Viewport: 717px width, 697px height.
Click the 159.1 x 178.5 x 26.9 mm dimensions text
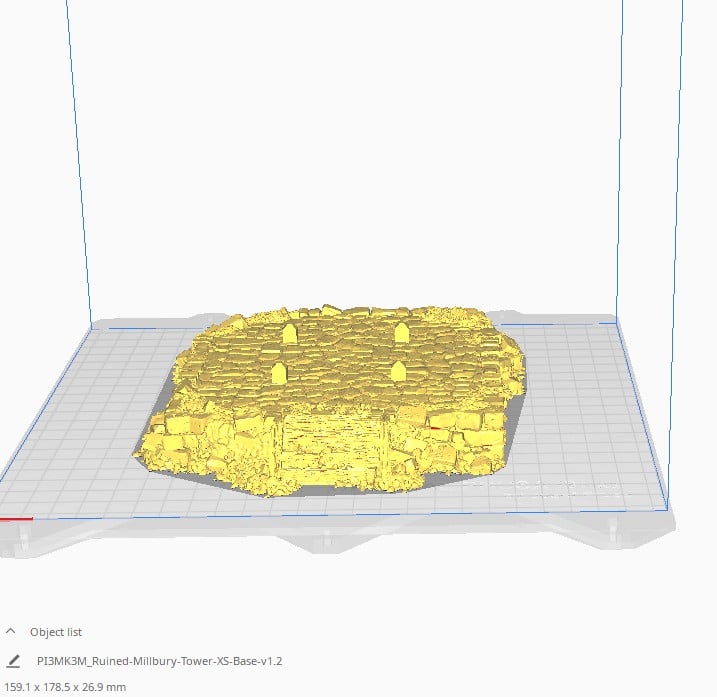pos(65,687)
